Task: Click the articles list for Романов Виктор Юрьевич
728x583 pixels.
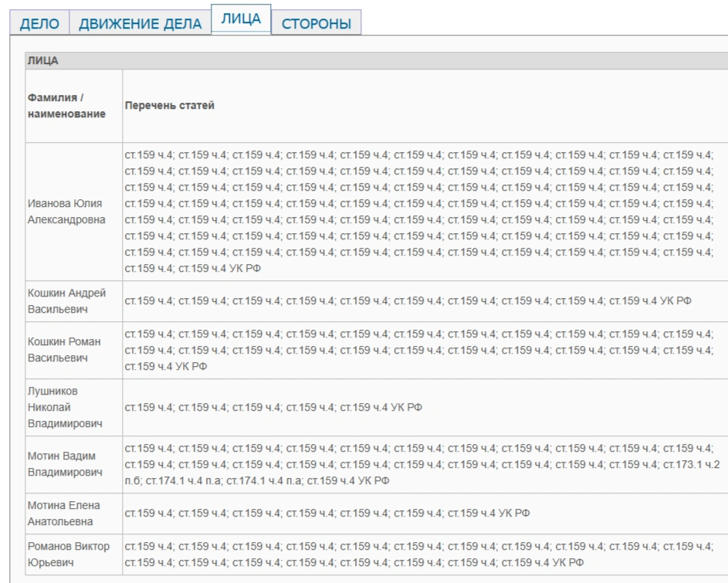Action: click(x=418, y=554)
